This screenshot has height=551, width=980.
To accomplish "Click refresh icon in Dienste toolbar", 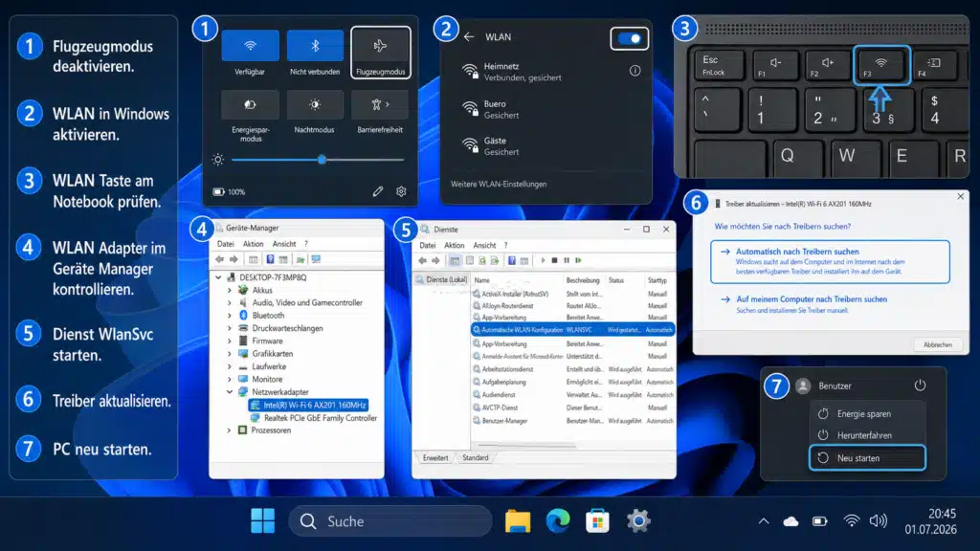I will (482, 260).
